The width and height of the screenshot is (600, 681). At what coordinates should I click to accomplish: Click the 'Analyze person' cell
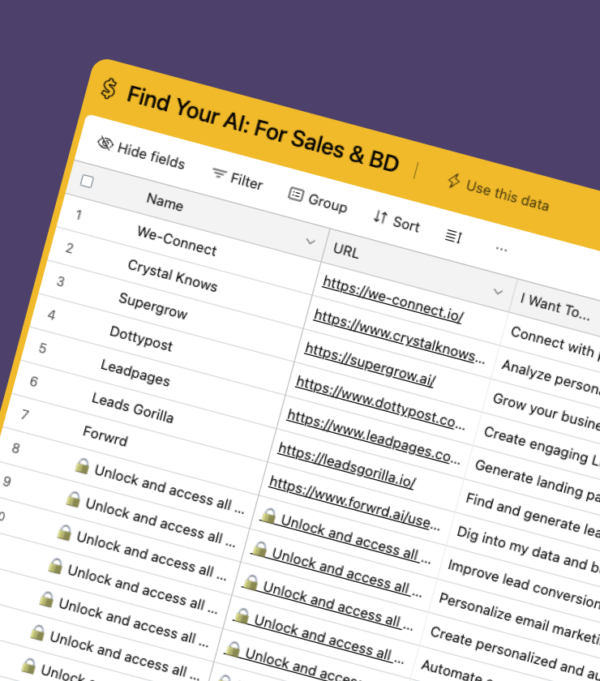coord(550,377)
